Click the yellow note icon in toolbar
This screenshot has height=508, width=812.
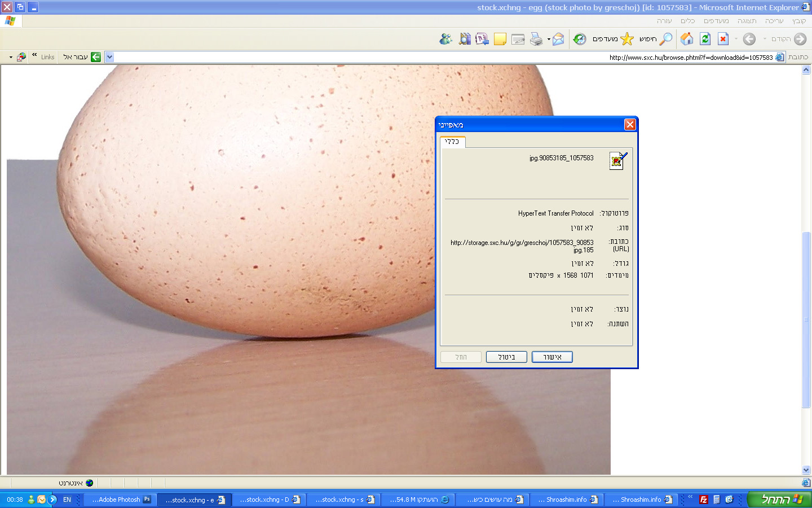500,39
